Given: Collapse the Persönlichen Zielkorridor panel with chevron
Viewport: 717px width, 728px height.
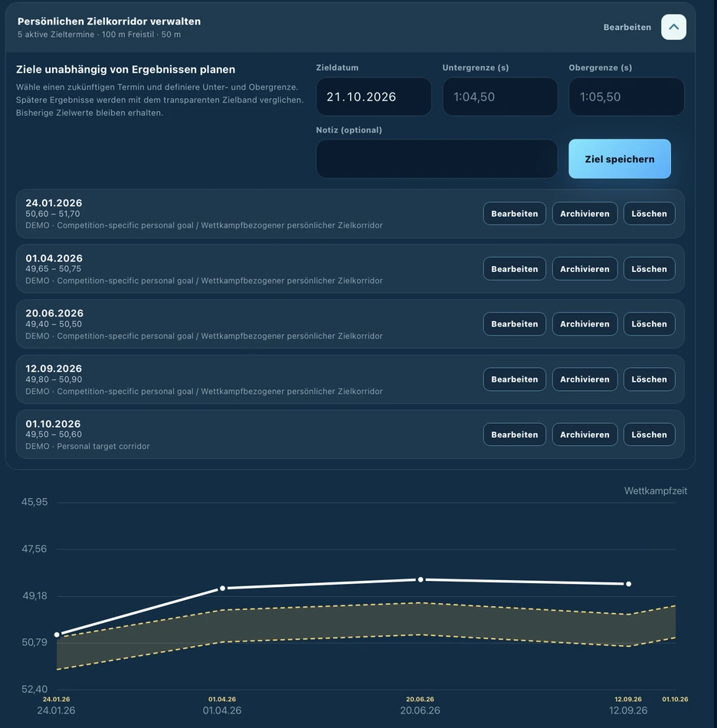Looking at the screenshot, I should pyautogui.click(x=673, y=27).
